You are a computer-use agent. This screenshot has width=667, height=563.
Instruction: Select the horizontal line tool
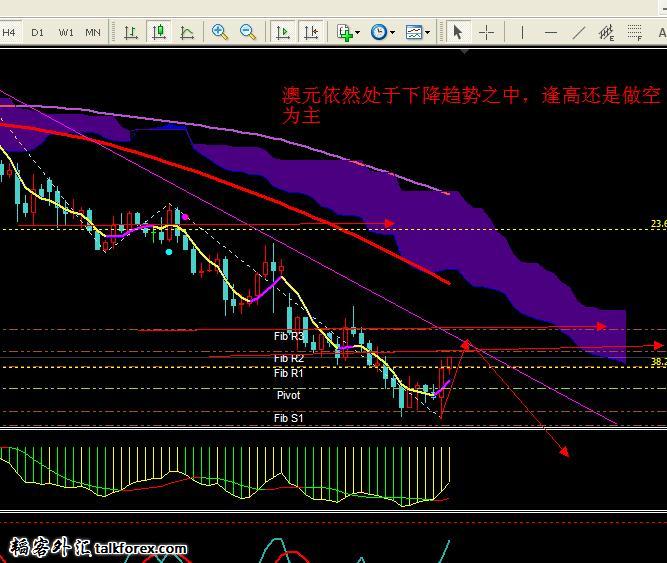click(x=551, y=32)
